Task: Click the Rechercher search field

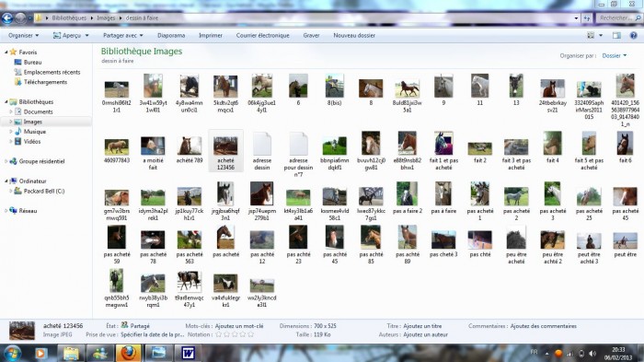Action: (615, 18)
